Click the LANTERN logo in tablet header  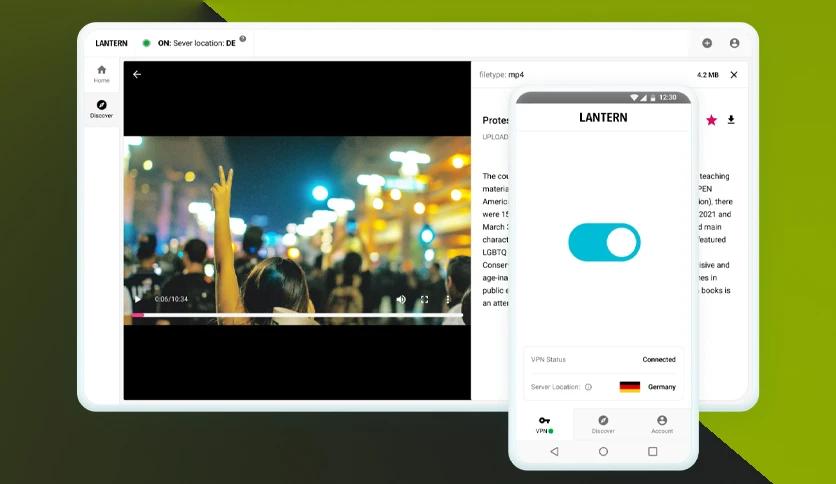click(111, 43)
